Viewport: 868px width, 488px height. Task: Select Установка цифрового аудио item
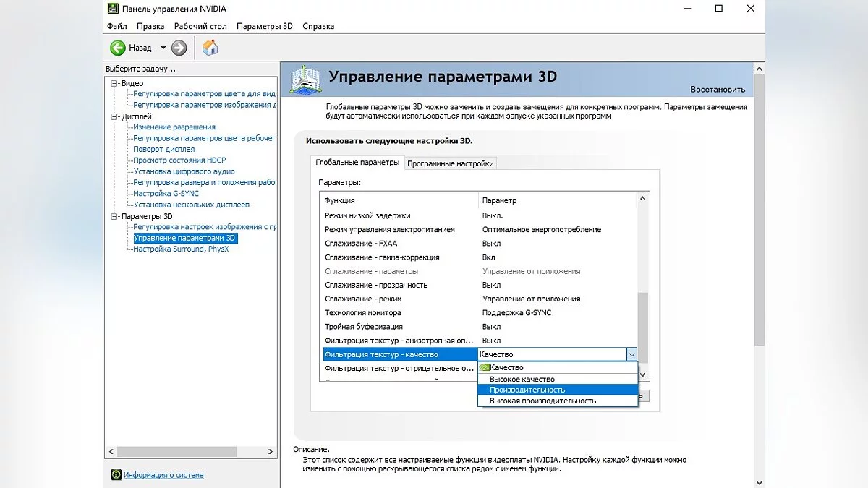(184, 171)
